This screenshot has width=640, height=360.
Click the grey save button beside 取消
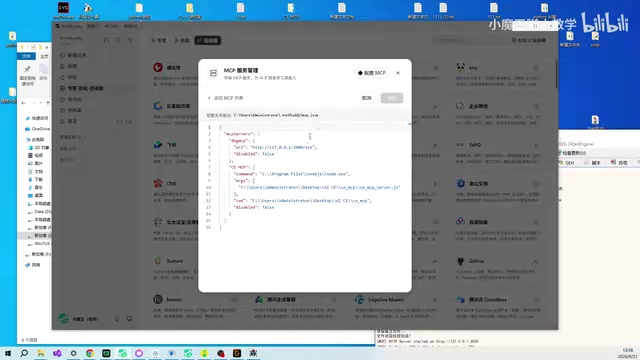(392, 98)
